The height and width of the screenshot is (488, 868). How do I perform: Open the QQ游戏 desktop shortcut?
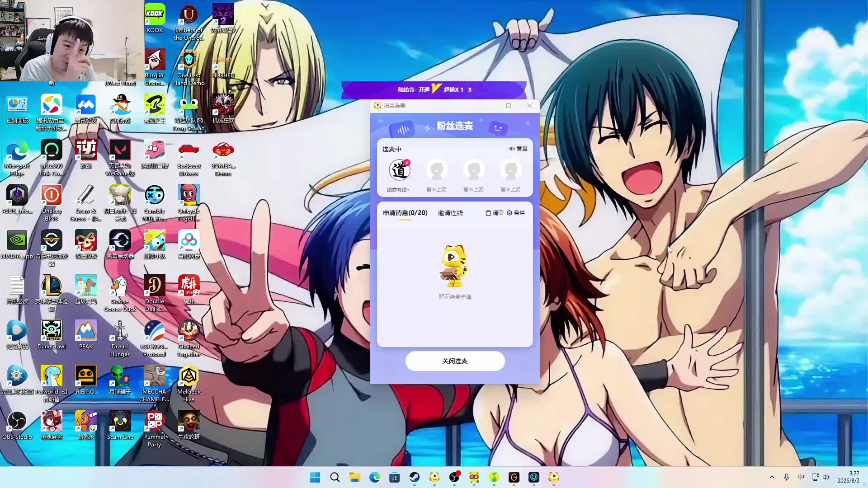point(120,108)
